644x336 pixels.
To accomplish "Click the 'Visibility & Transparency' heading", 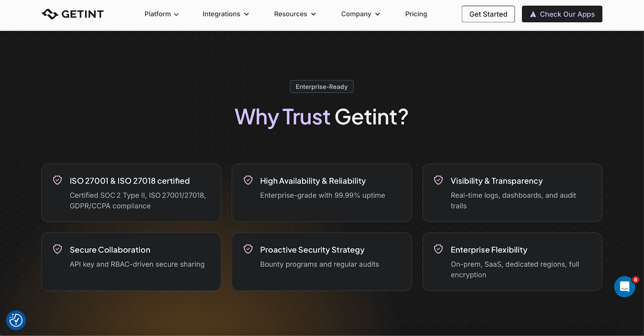I will pos(497,181).
